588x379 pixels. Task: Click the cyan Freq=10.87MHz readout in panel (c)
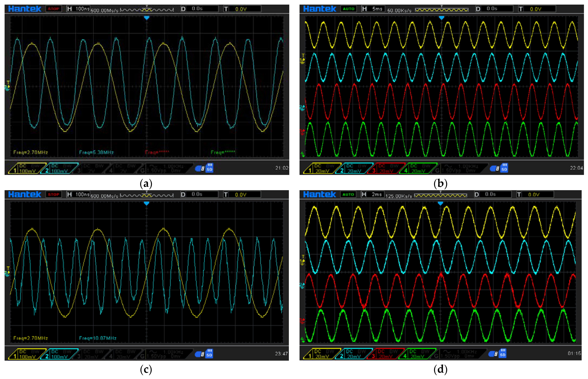coord(98,338)
